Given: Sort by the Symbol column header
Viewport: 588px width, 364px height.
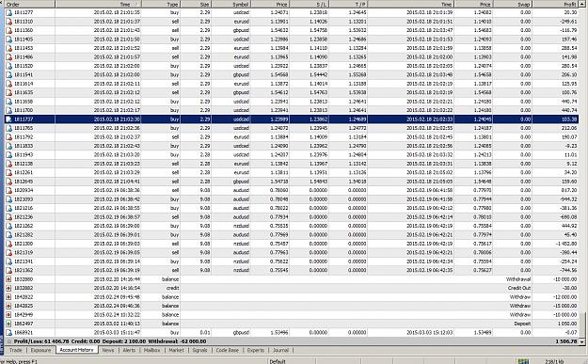Looking at the screenshot, I should point(231,4).
